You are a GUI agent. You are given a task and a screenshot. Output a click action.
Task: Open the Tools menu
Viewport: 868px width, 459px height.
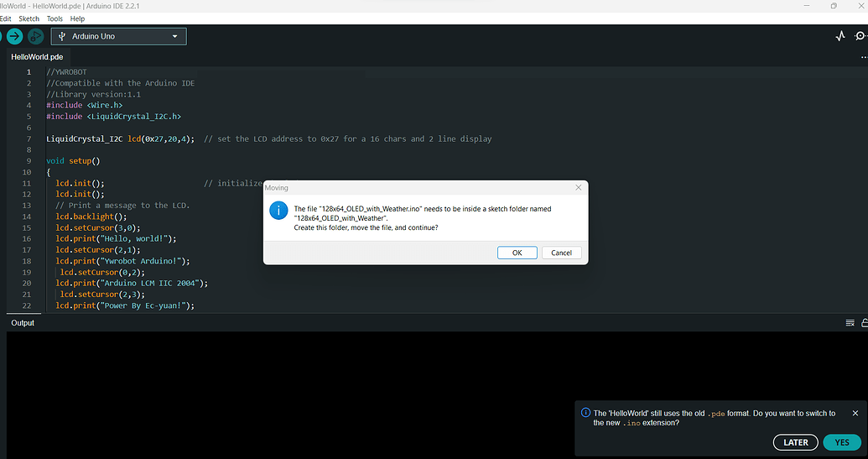click(55, 18)
